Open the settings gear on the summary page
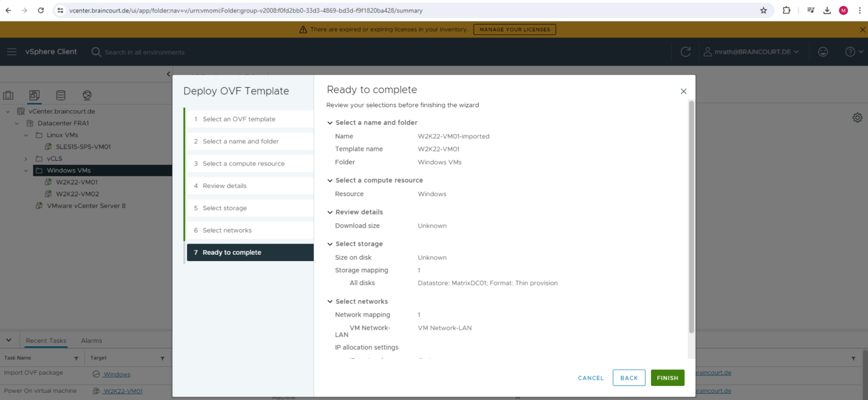This screenshot has height=400, width=868. pos(857,117)
